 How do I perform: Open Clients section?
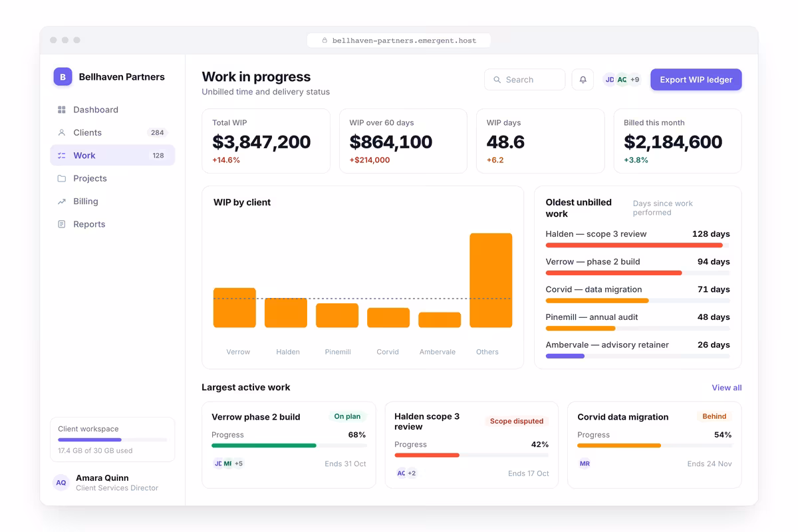point(112,132)
